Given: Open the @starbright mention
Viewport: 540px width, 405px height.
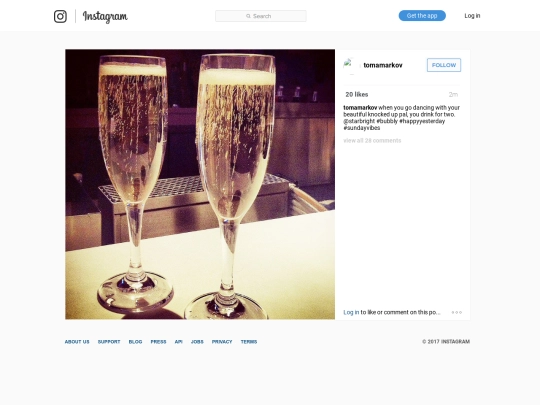Looking at the screenshot, I should pyautogui.click(x=359, y=121).
